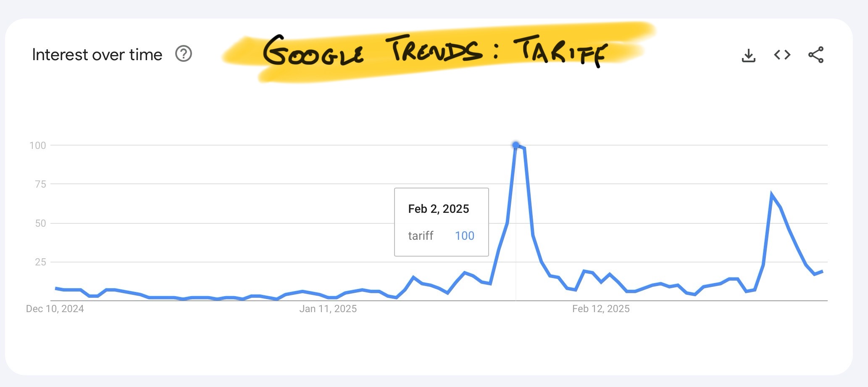Viewport: 868px width, 387px height.
Task: Open sharing options via share symbol
Action: coord(815,55)
